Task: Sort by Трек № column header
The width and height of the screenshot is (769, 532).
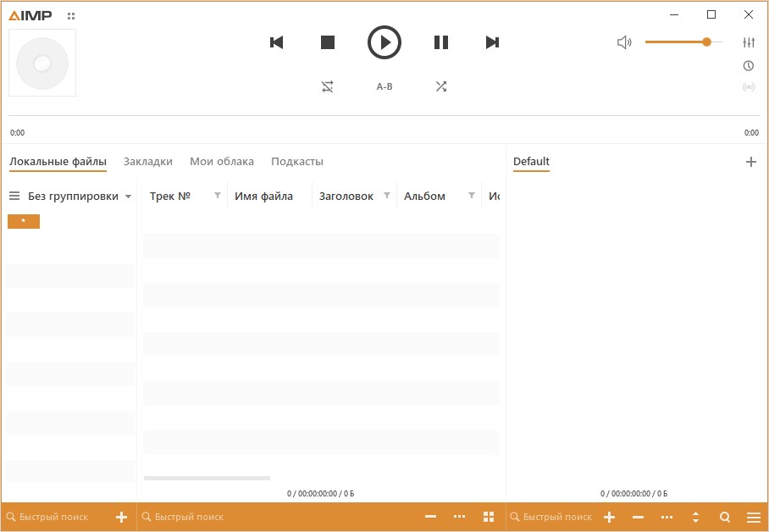Action: pos(170,197)
